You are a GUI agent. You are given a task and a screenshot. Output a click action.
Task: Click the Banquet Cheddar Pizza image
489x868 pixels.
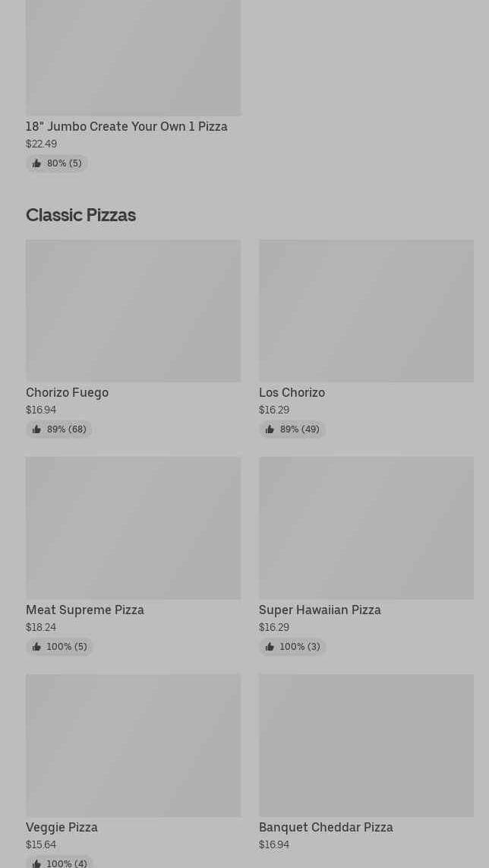(366, 745)
